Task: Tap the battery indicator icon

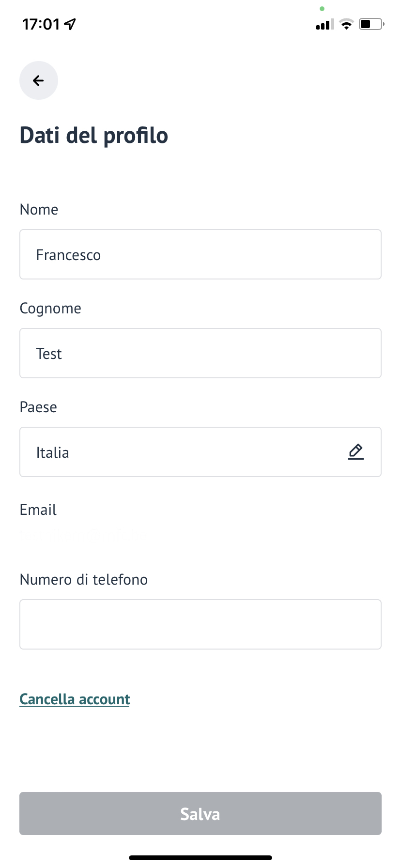Action: 371,24
